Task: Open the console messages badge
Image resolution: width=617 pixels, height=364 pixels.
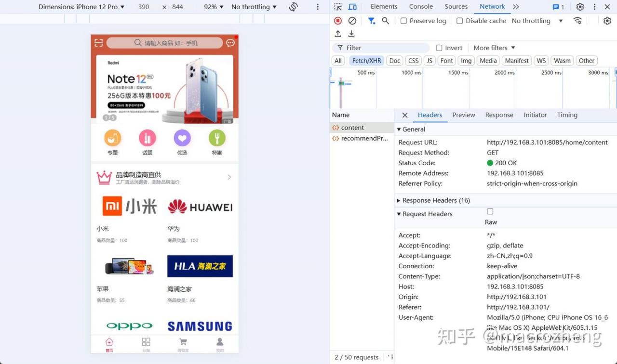Action: 559,7
